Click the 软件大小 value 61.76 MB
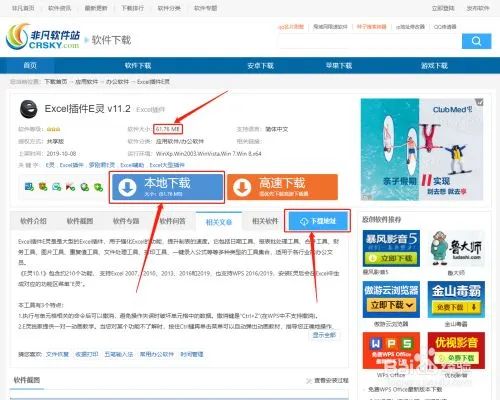Screen dimensions: 500x400 (x=168, y=129)
